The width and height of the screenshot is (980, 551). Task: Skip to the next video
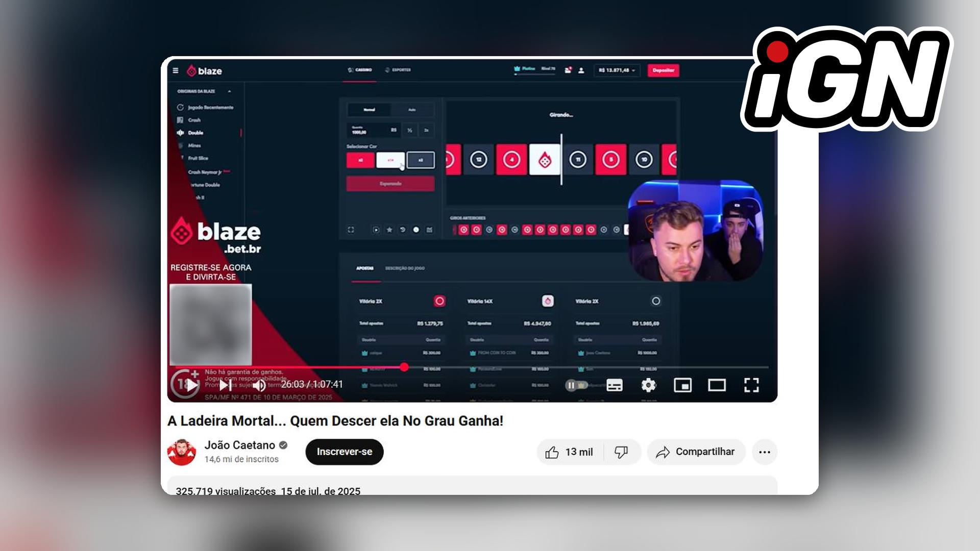(x=225, y=385)
